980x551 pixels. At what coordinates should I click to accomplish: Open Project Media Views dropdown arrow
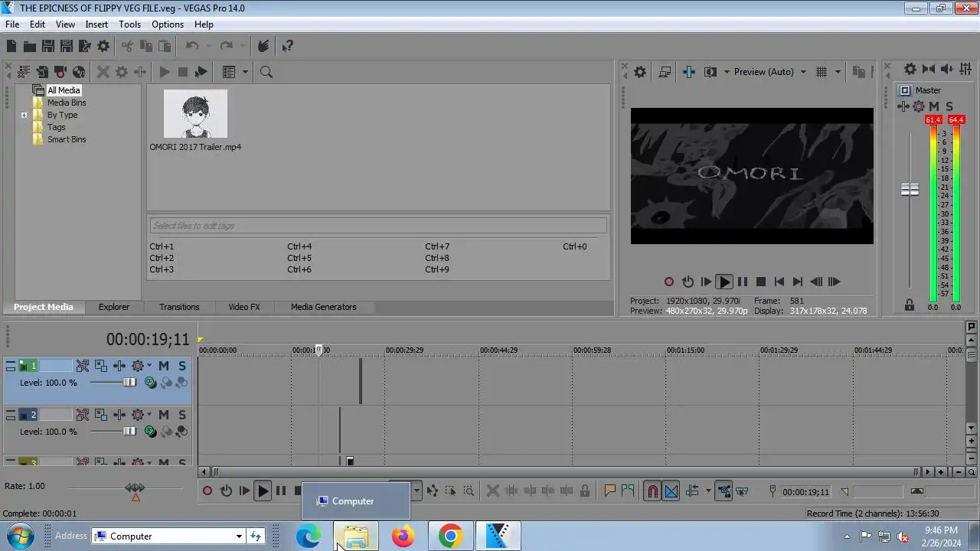pos(245,72)
